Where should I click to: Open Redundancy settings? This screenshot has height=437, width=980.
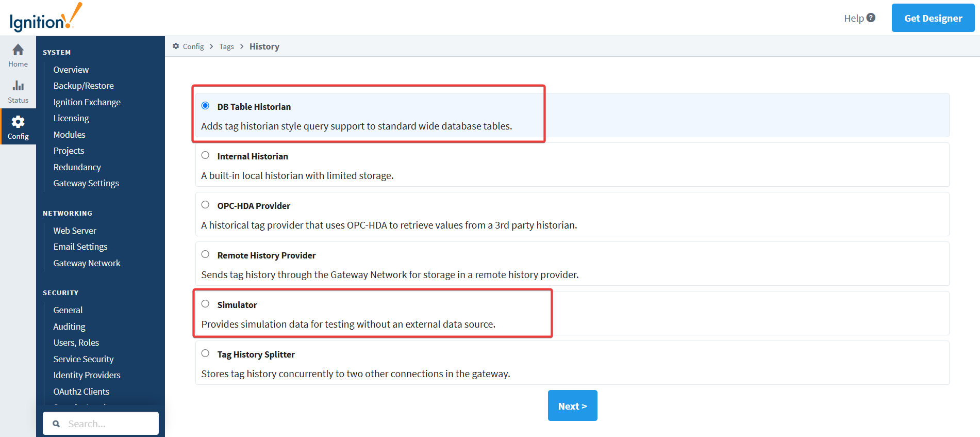pos(77,167)
